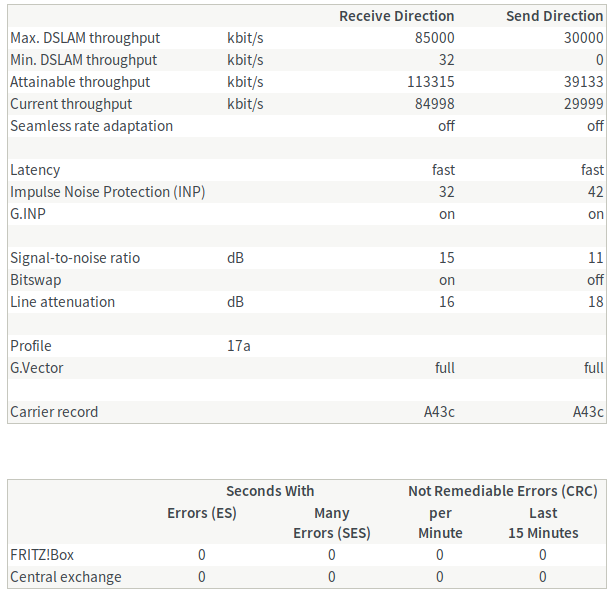Select the G.INP row label
The height and width of the screenshot is (595, 613).
coord(30,214)
